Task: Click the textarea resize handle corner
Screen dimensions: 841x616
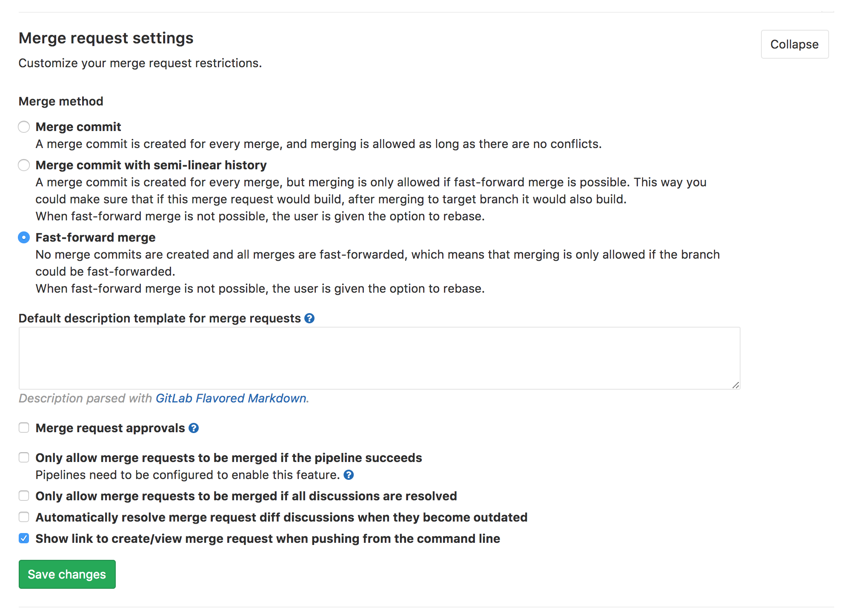Action: (736, 385)
